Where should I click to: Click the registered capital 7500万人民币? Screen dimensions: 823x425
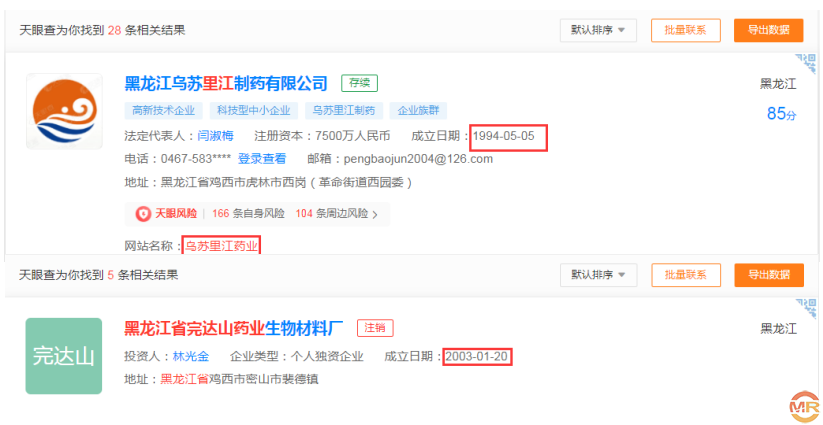352,136
